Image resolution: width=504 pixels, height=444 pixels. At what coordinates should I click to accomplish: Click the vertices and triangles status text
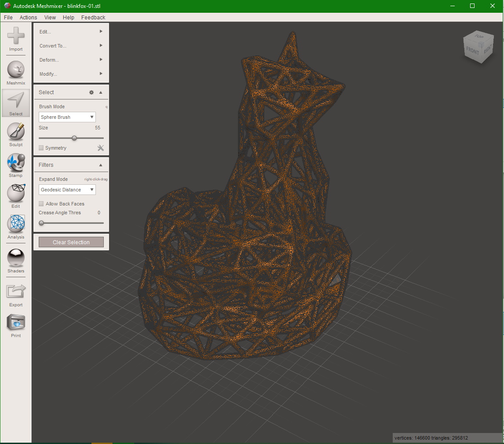coord(431,438)
